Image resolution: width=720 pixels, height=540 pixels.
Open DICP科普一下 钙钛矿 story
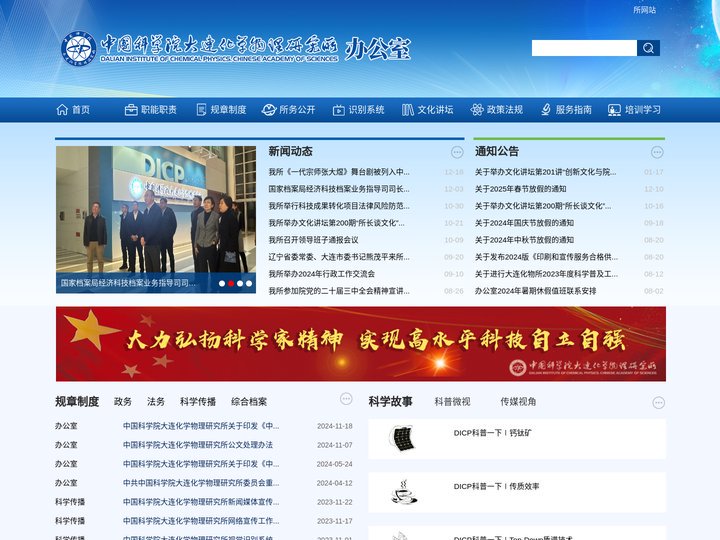tap(493, 433)
